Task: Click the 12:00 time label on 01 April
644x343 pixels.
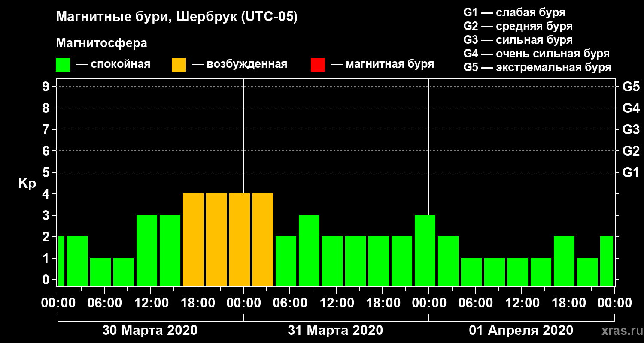Action: point(522,303)
